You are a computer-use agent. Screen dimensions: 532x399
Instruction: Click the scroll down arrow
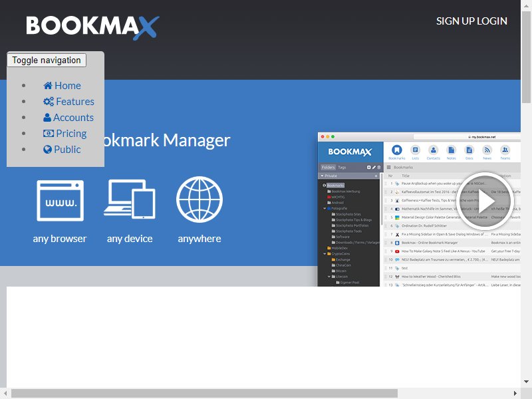526,382
